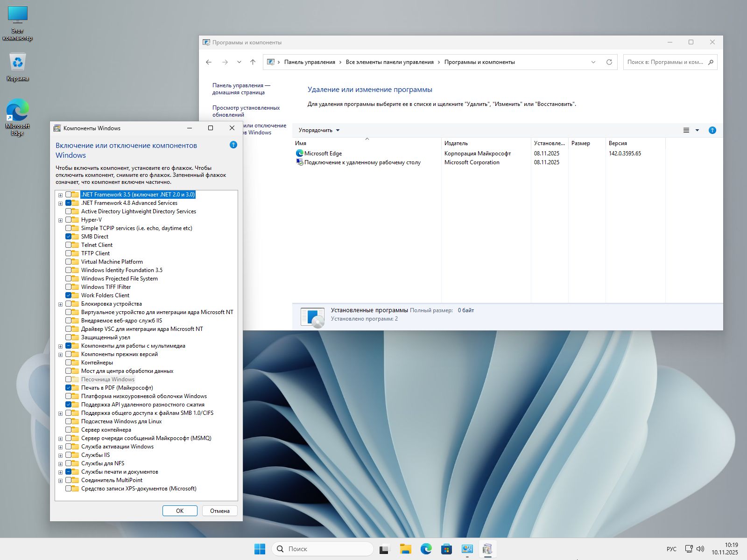The image size is (747, 560).
Task: Click the blue help icon in Programs toolbar
Action: (712, 130)
